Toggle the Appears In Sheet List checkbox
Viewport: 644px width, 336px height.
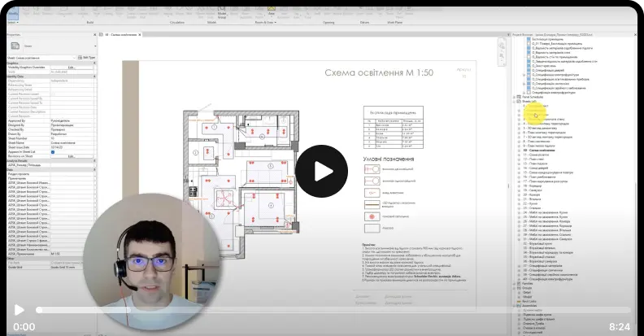(x=53, y=152)
